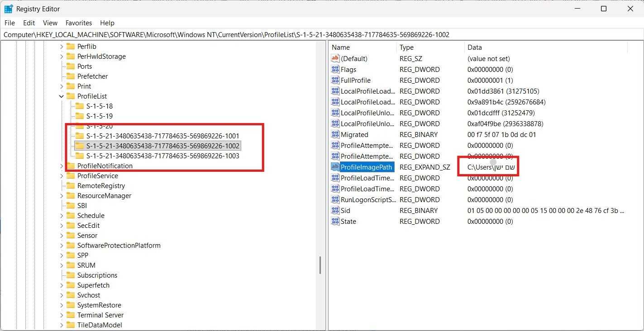The image size is (644, 331).
Task: Click data value 0x00000001 (1)
Action: (490, 80)
